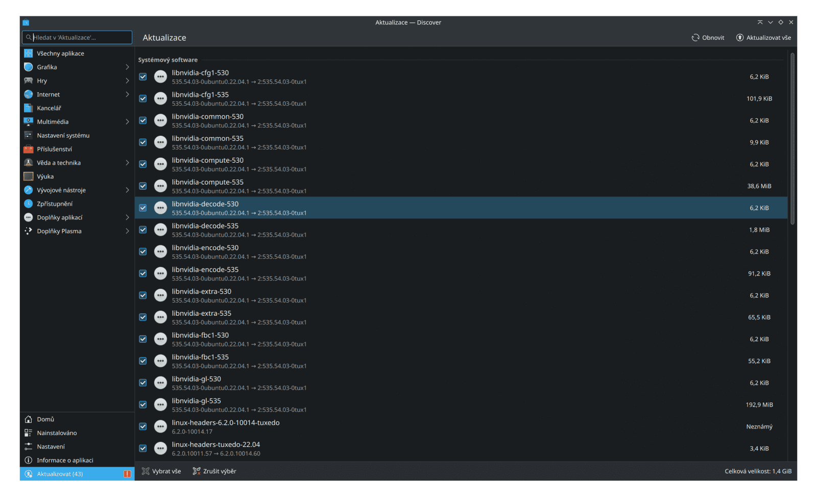Expand the Grafika subcategories arrow
The height and width of the screenshot is (504, 817).
[127, 67]
